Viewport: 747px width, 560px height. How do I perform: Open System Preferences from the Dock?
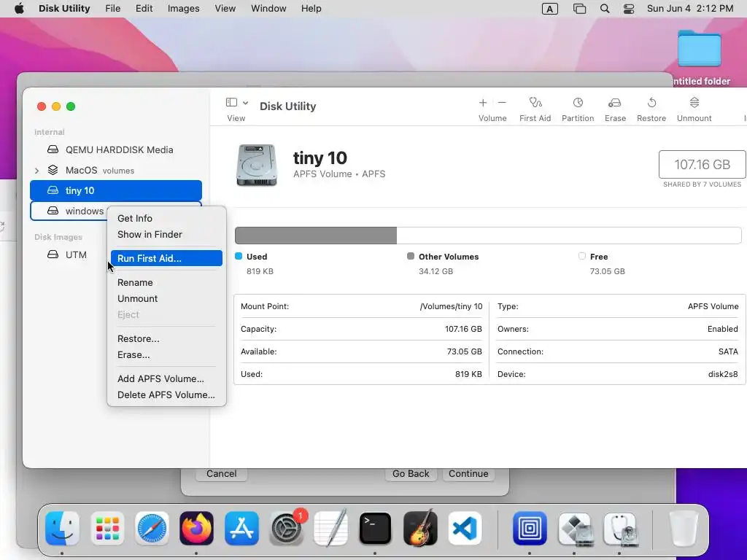pyautogui.click(x=286, y=528)
